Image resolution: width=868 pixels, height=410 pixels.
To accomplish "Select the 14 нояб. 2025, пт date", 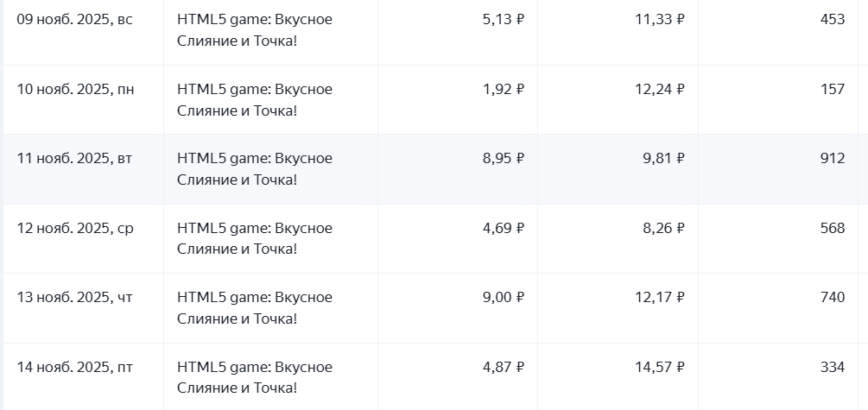I will [x=75, y=367].
